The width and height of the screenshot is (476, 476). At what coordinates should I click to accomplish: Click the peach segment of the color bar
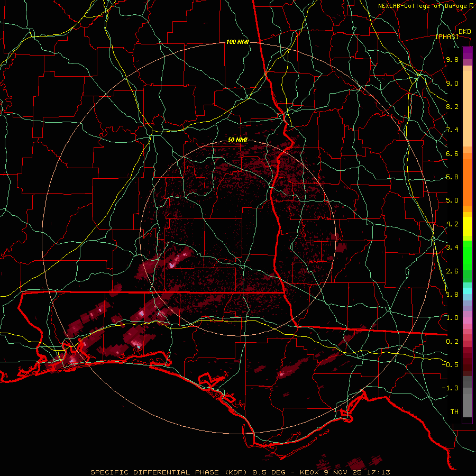(467, 109)
